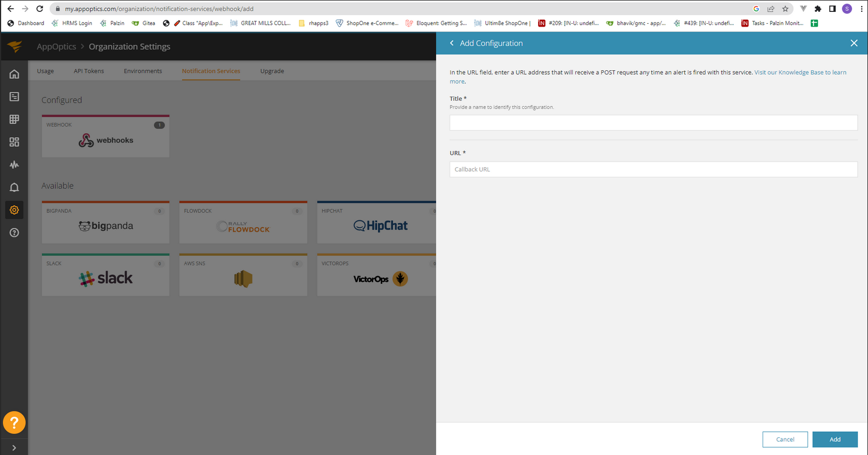Open the configured Webhooks service card
The height and width of the screenshot is (455, 868).
(105, 136)
